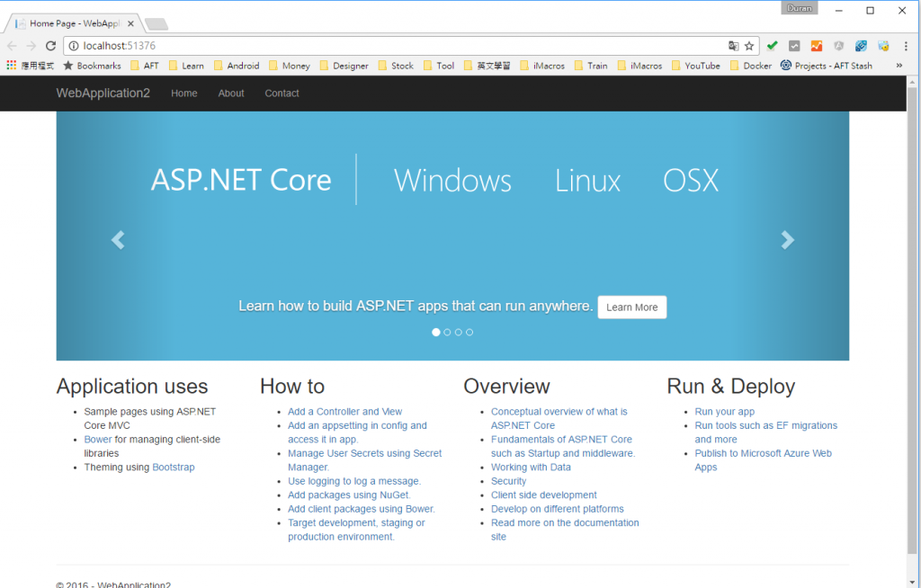The height and width of the screenshot is (588, 921).
Task: Open the Bootstrap link
Action: (x=174, y=467)
